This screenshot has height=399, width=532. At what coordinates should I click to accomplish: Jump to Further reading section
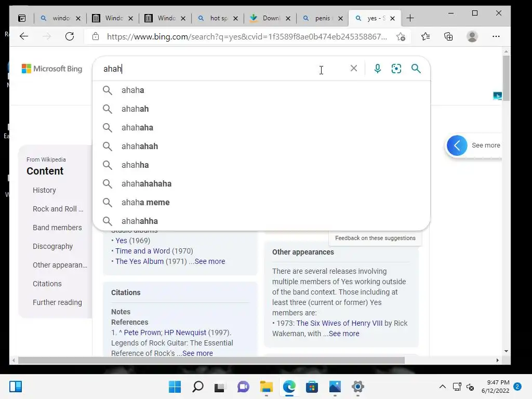[57, 302]
